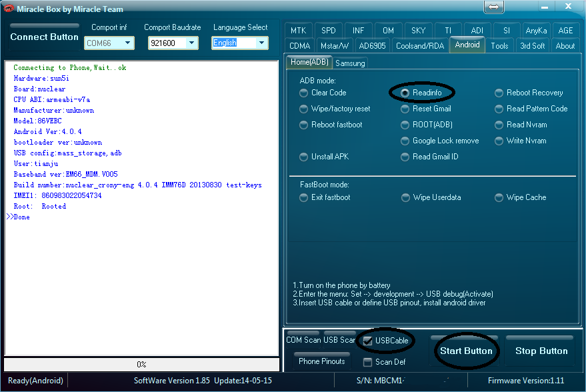
Task: Open the About tab
Action: (565, 46)
